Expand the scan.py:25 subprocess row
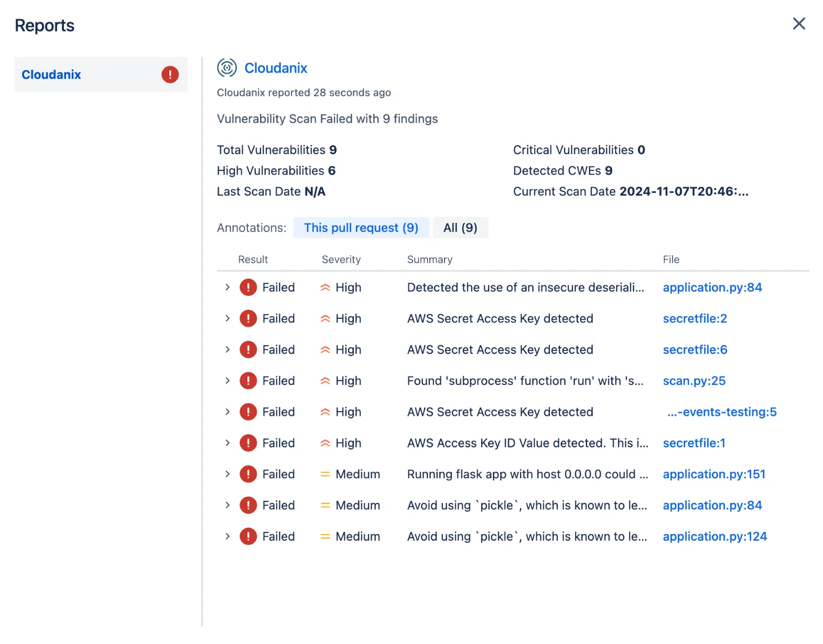 point(228,380)
